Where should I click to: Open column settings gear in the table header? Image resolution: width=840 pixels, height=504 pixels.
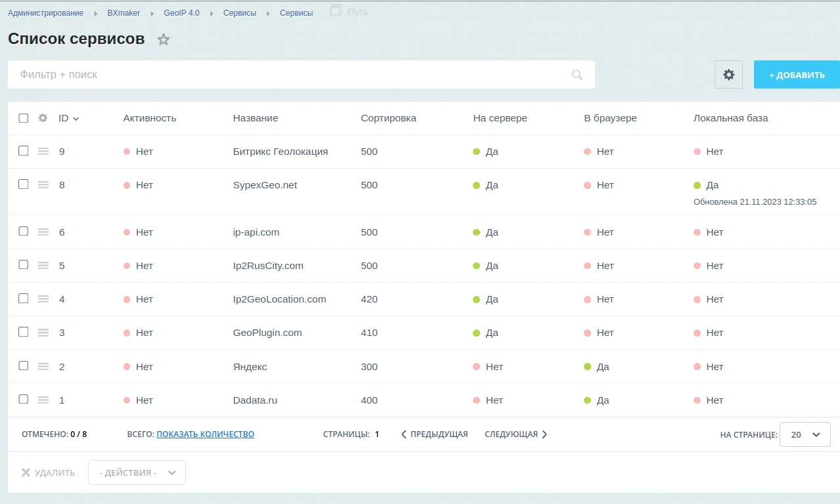43,118
